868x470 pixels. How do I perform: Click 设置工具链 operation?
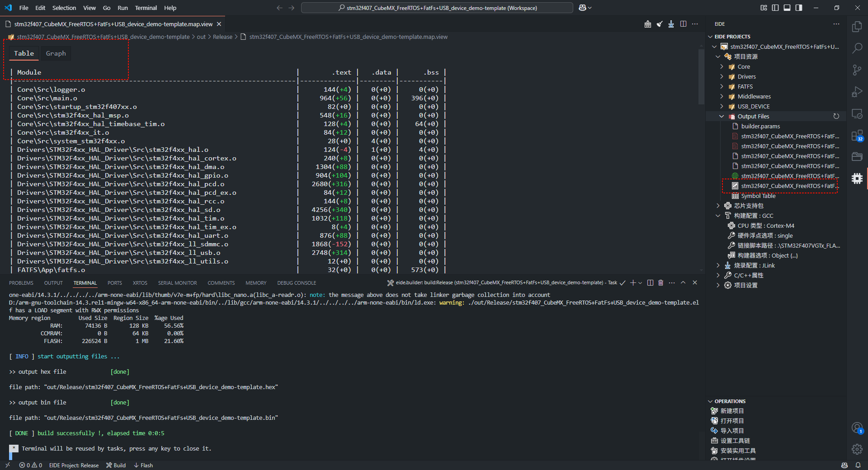click(735, 441)
